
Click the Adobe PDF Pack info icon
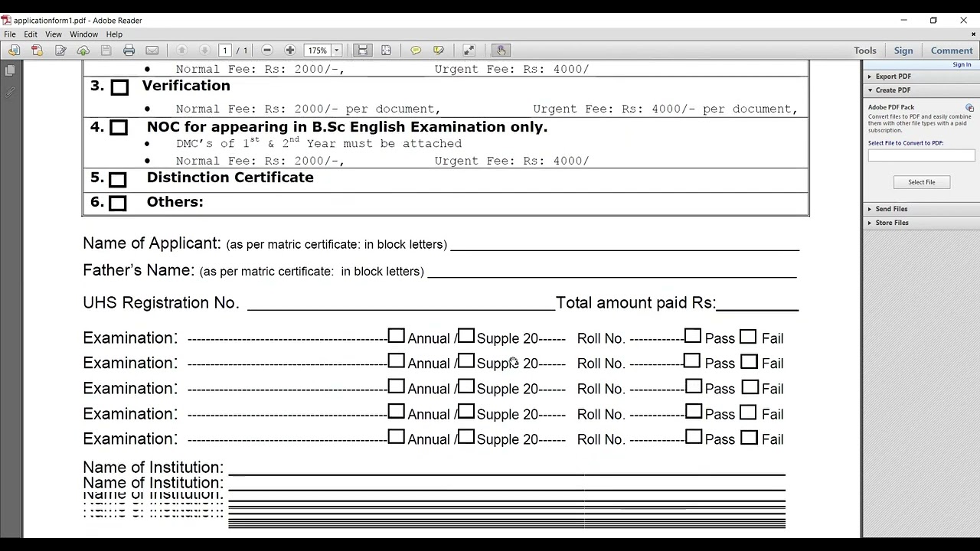(969, 108)
